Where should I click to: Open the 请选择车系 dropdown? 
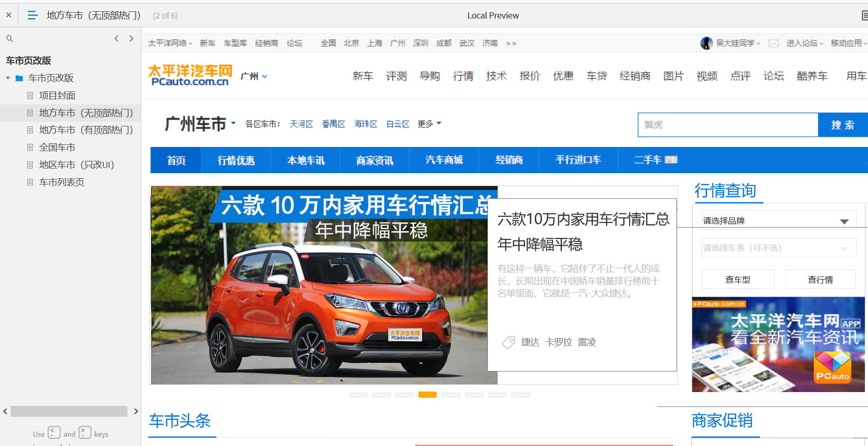(779, 248)
